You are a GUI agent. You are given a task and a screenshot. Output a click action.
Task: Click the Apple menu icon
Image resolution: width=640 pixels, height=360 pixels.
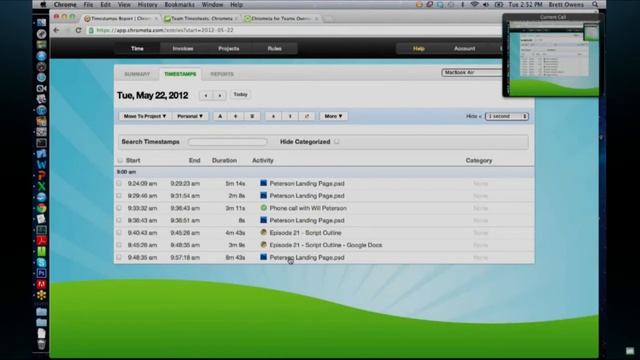coord(42,4)
